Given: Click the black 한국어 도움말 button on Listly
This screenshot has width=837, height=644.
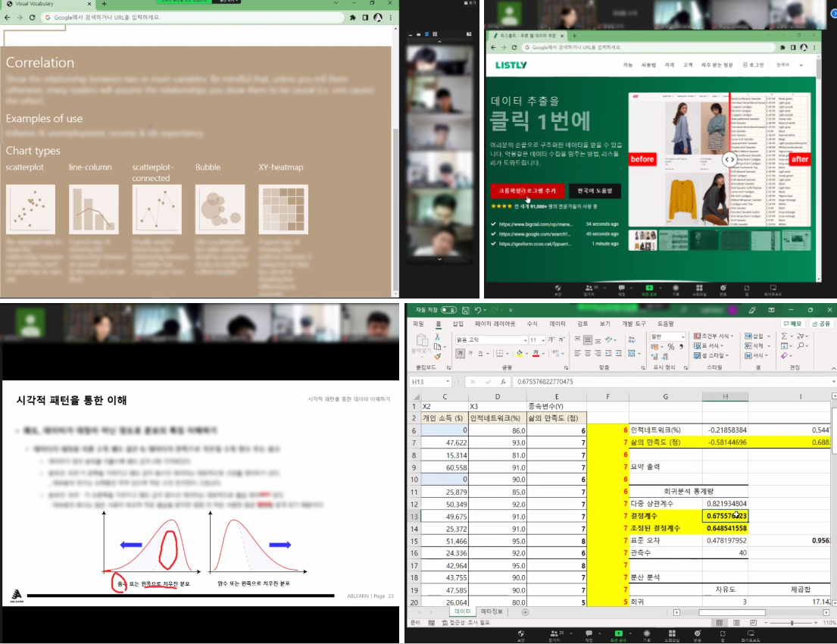Looking at the screenshot, I should (x=595, y=191).
